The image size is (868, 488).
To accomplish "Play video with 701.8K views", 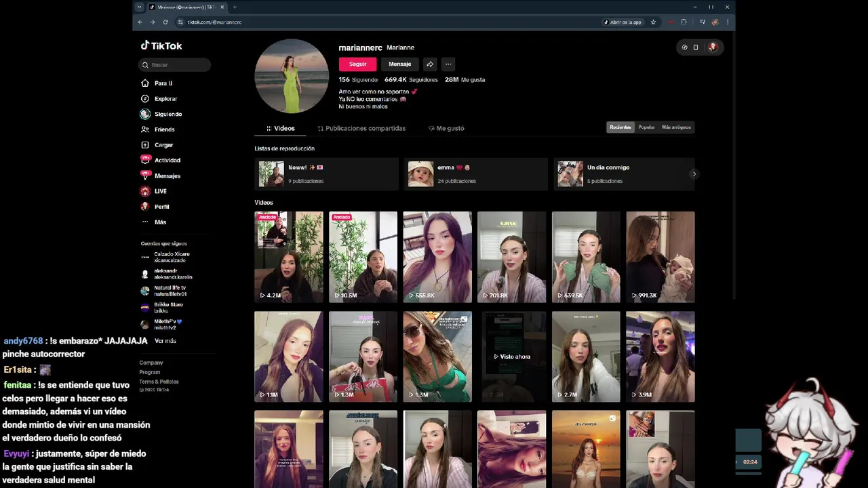I will 511,257.
